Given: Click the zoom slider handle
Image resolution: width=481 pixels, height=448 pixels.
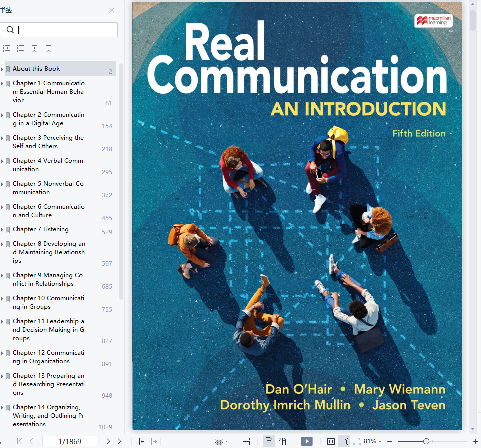Looking at the screenshot, I should pyautogui.click(x=426, y=441).
